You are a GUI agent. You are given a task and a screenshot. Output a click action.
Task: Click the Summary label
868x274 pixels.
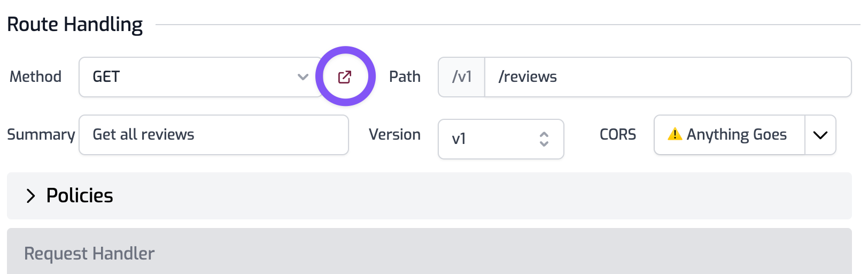(x=41, y=135)
